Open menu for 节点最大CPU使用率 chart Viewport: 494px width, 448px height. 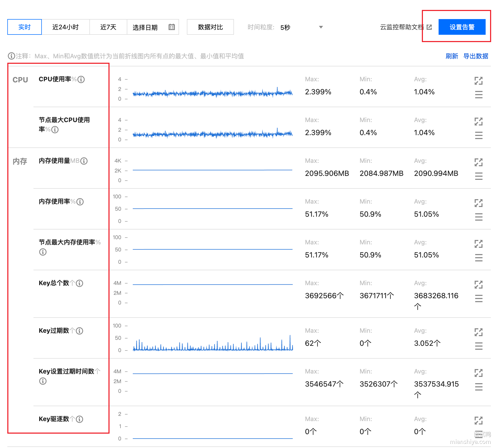(x=478, y=135)
